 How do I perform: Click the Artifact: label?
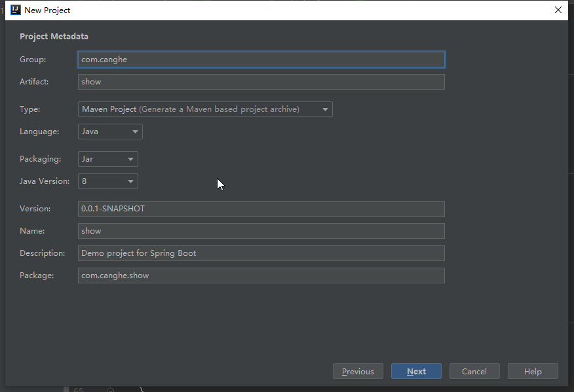pyautogui.click(x=34, y=82)
